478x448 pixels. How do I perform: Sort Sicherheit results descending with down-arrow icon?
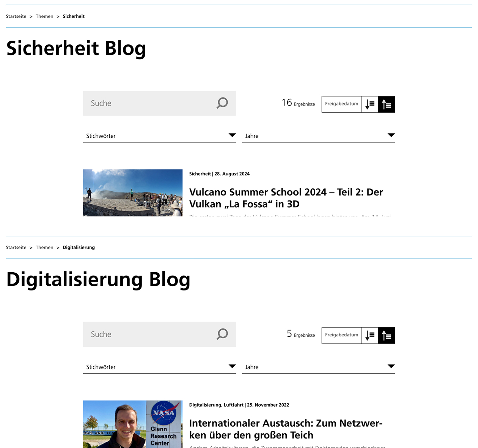(370, 104)
